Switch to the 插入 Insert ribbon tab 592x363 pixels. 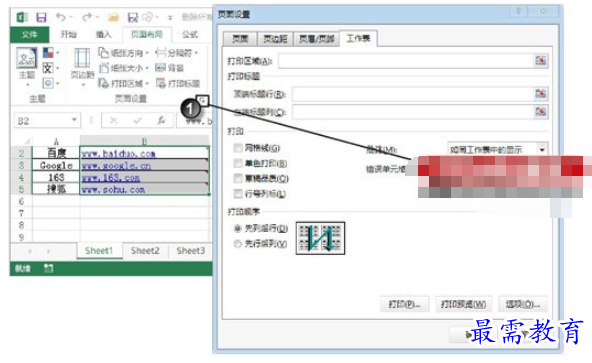pyautogui.click(x=103, y=34)
